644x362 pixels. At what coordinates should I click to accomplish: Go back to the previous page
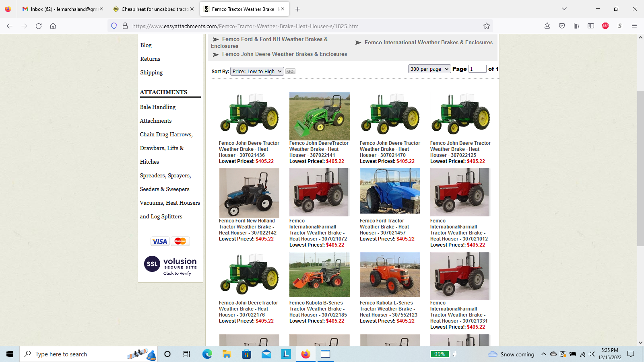tap(10, 26)
